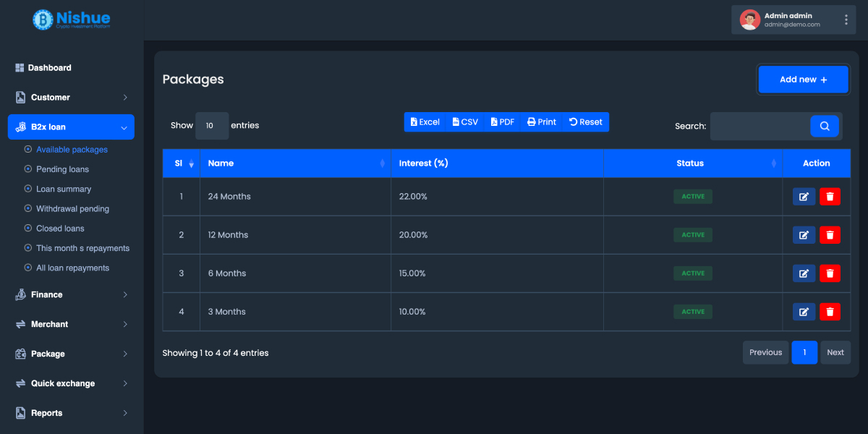Image resolution: width=868 pixels, height=434 pixels.
Task: Go to the Dashboard menu item
Action: click(x=49, y=67)
